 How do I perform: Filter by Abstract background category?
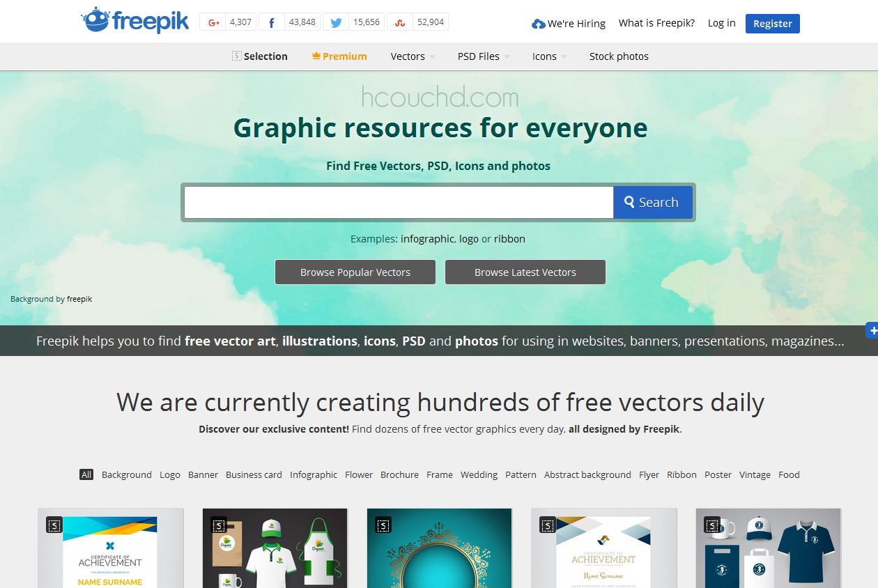tap(587, 474)
